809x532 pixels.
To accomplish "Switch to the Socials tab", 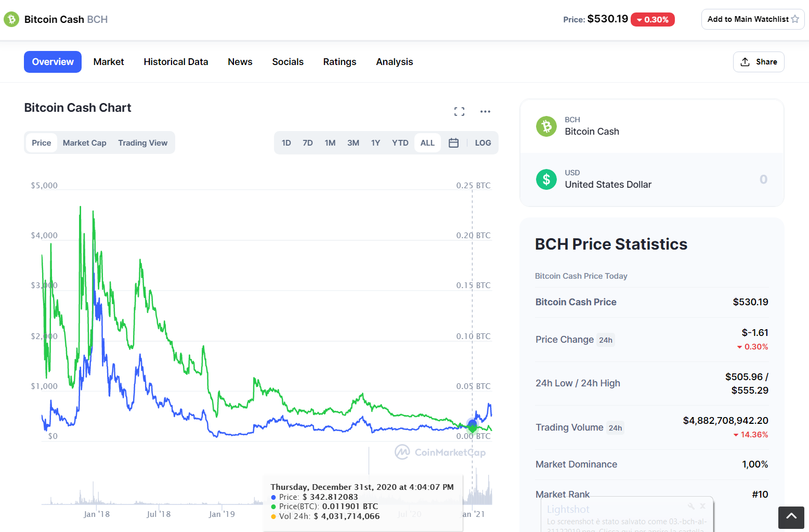I will pos(288,62).
